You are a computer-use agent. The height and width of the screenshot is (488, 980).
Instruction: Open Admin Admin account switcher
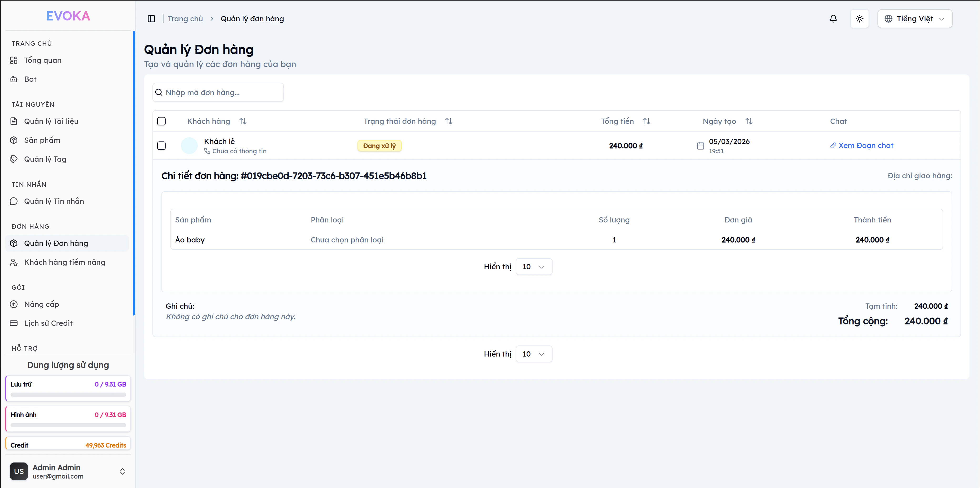tap(68, 471)
